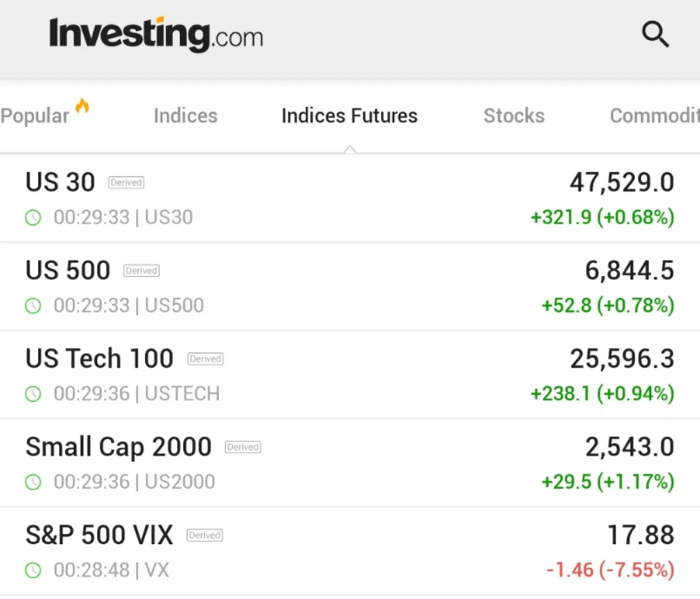Click the Derived badge next to S&P 500 VIX
The height and width of the screenshot is (599, 700).
point(204,535)
